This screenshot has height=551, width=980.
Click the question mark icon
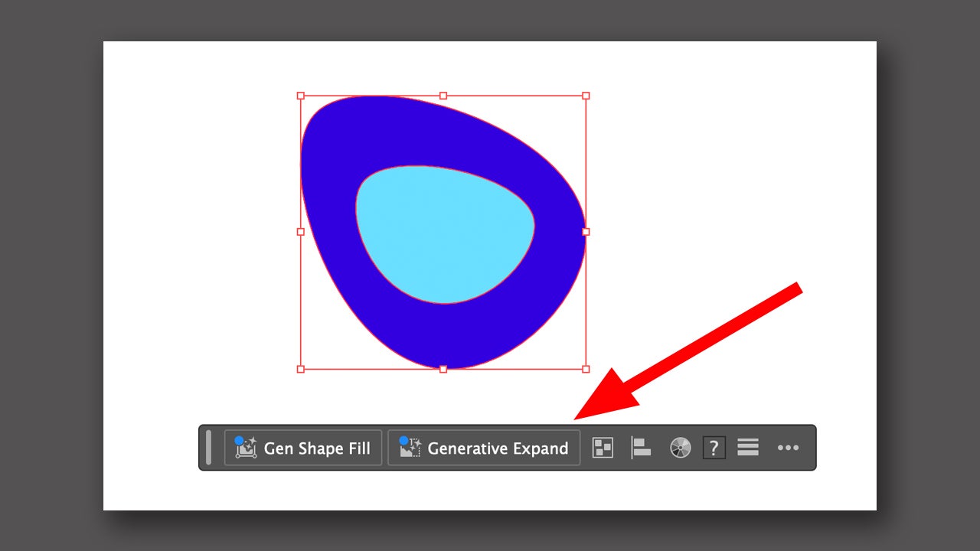tap(714, 448)
